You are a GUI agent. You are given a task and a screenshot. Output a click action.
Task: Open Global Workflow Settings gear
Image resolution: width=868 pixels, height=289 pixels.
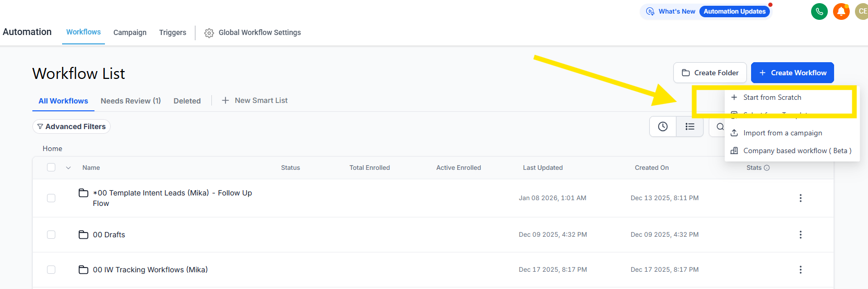tap(209, 33)
